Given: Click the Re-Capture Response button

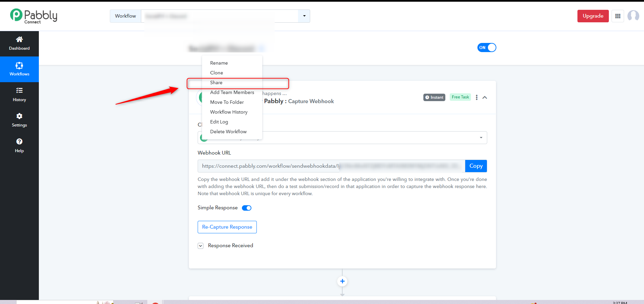Looking at the screenshot, I should click(227, 227).
